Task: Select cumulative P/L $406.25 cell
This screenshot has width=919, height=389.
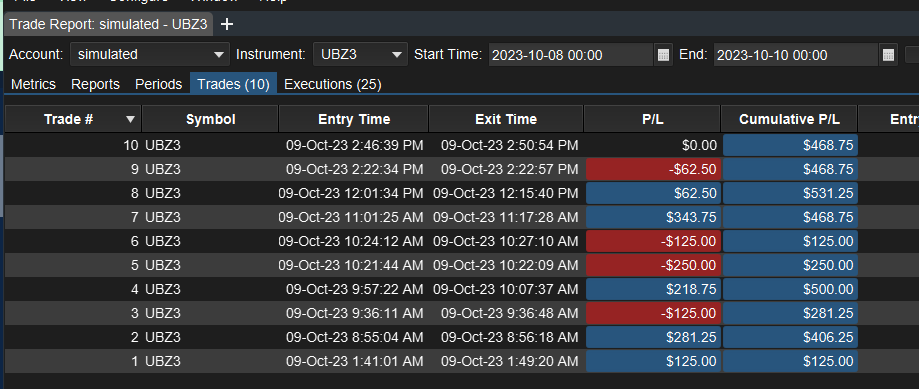Action: pos(790,337)
